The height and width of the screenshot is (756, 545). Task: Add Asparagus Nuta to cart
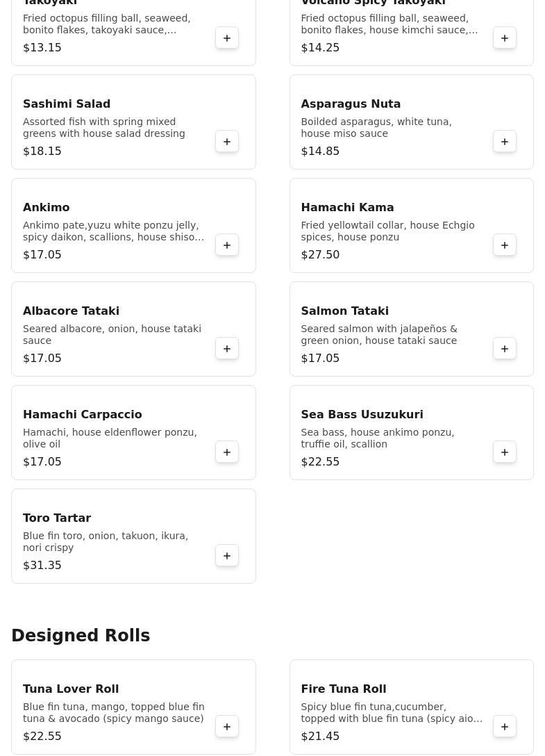tap(505, 142)
